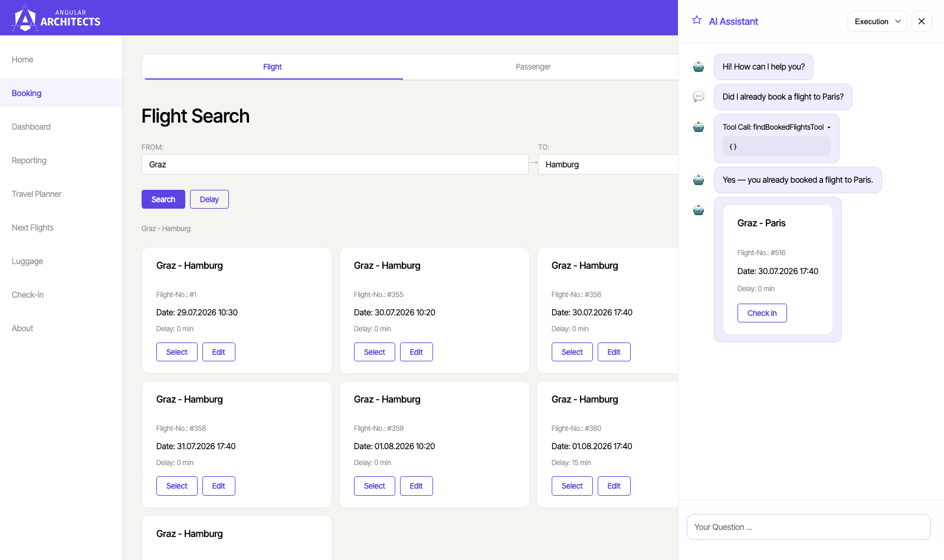
Task: Click the AI Assistant title text
Action: (x=733, y=21)
